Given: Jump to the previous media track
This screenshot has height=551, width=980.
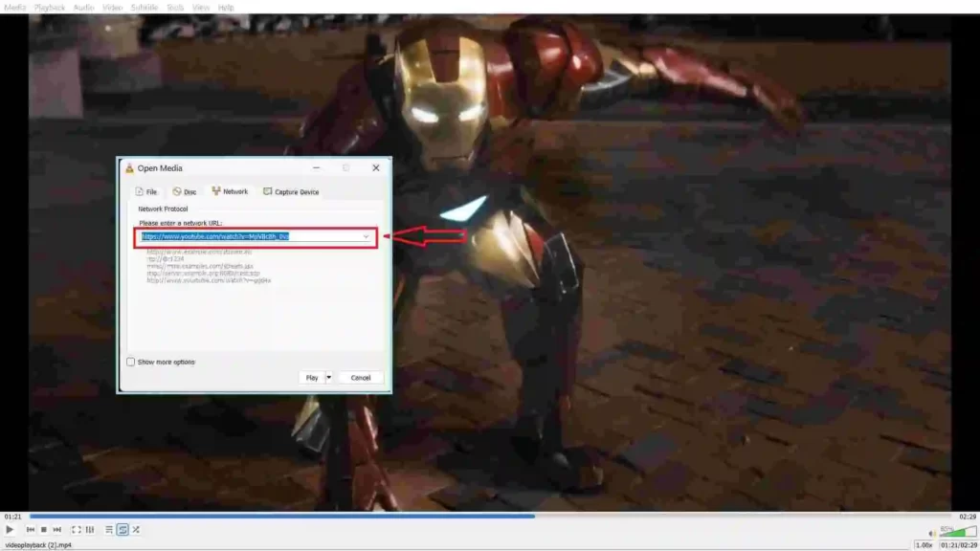Looking at the screenshot, I should (30, 530).
